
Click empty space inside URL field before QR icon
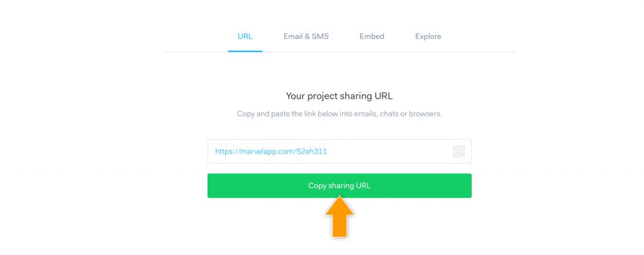pos(390,151)
